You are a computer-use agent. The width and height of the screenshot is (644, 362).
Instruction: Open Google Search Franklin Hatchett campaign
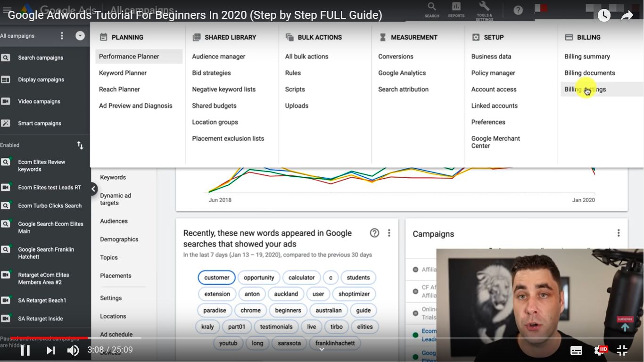click(x=46, y=253)
